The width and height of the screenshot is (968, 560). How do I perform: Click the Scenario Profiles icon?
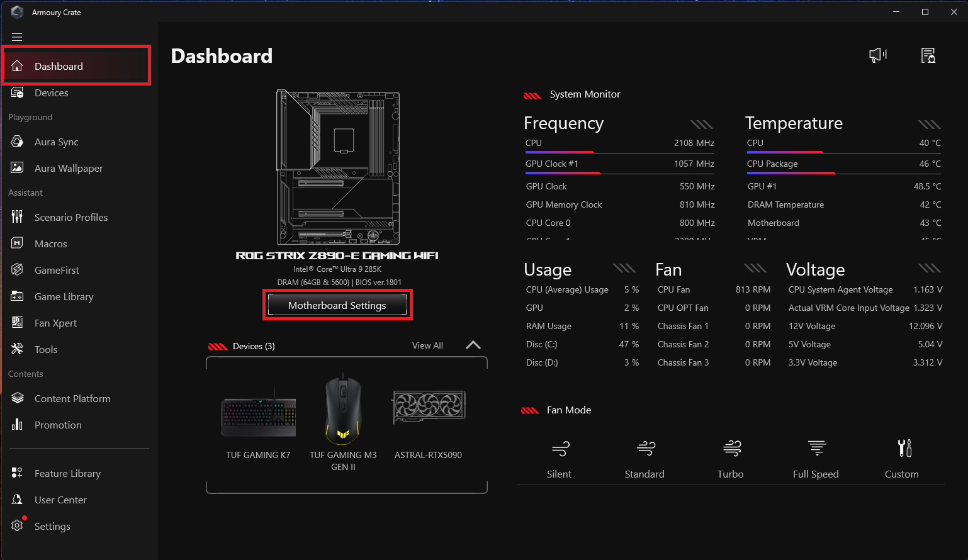(17, 217)
